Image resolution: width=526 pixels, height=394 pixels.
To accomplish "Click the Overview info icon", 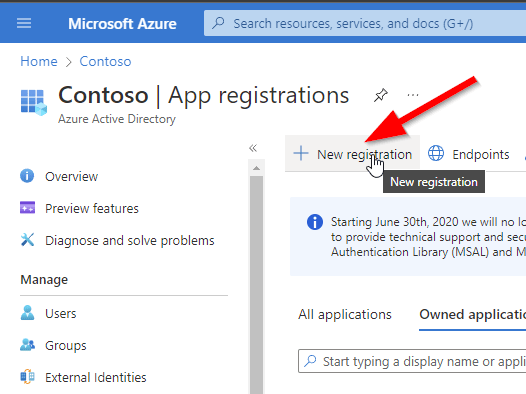I will (27, 176).
